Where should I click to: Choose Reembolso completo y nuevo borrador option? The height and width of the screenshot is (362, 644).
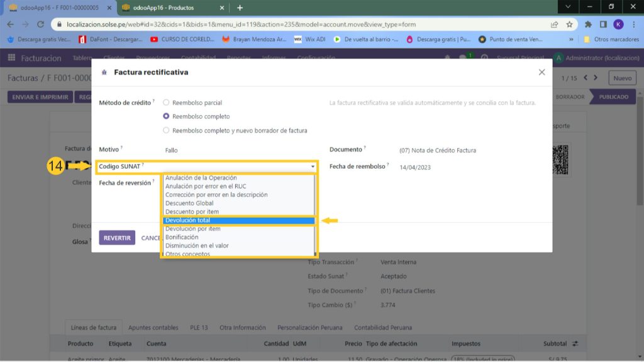coord(166,130)
